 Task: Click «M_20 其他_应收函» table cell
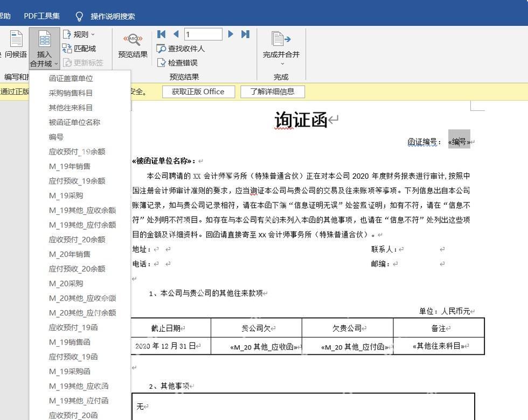[263, 347]
